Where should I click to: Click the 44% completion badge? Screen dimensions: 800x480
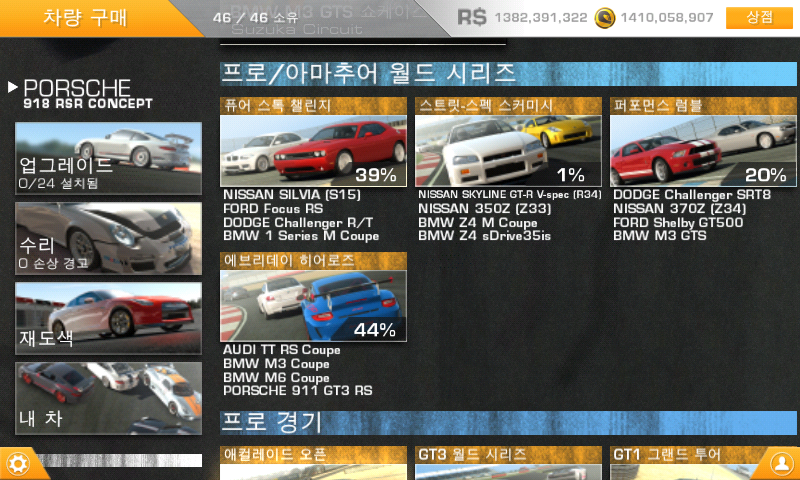(375, 330)
